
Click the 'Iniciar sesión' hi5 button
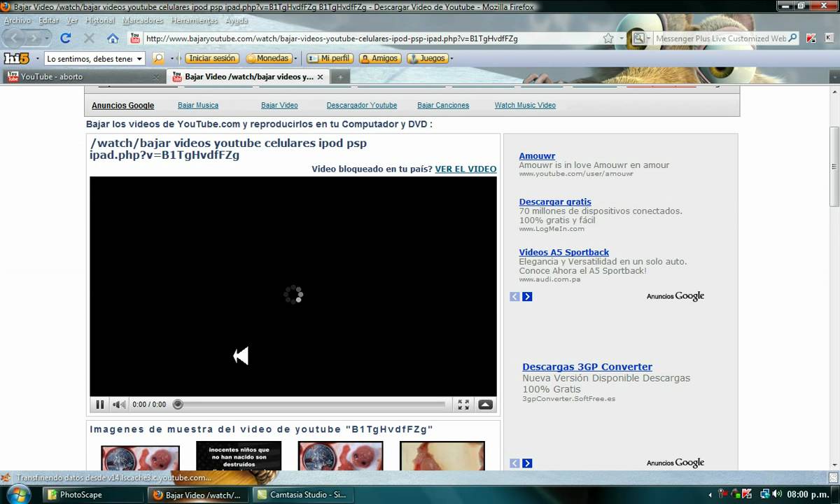(213, 59)
